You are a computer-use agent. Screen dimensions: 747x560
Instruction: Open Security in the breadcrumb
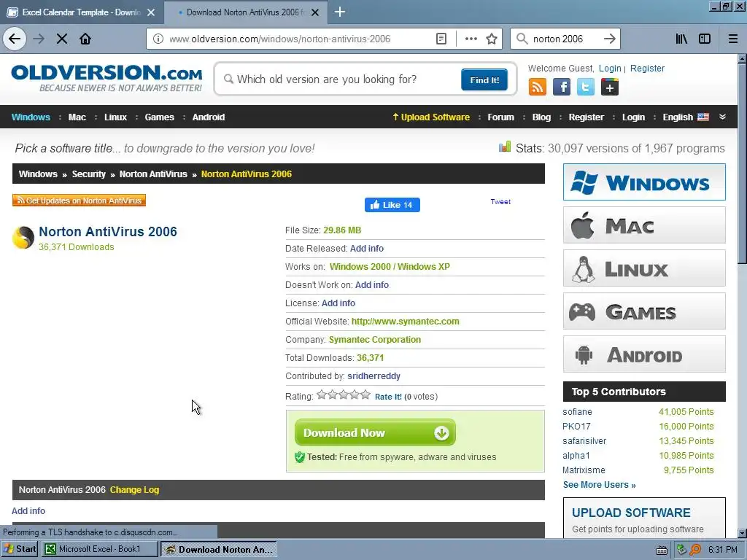click(88, 174)
